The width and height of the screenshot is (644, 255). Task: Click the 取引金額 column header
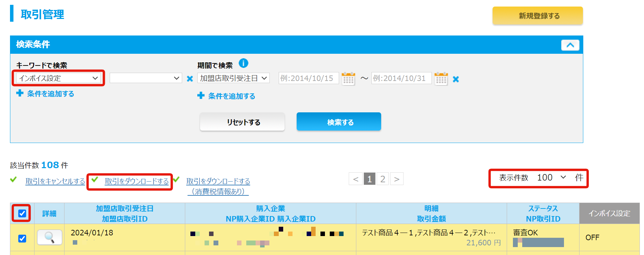point(431,219)
